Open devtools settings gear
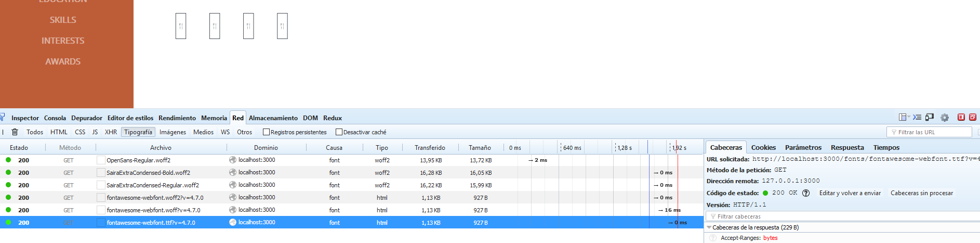The height and width of the screenshot is (243, 980). click(x=945, y=118)
